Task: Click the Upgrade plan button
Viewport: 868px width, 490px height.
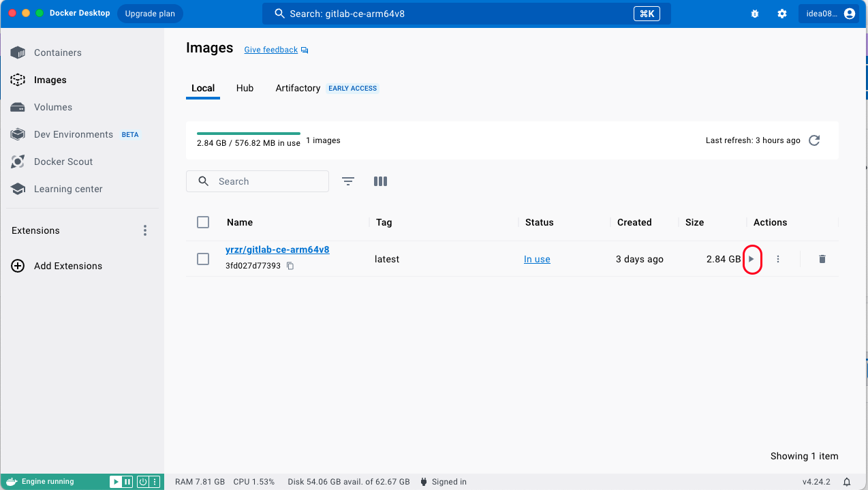Action: coord(150,14)
